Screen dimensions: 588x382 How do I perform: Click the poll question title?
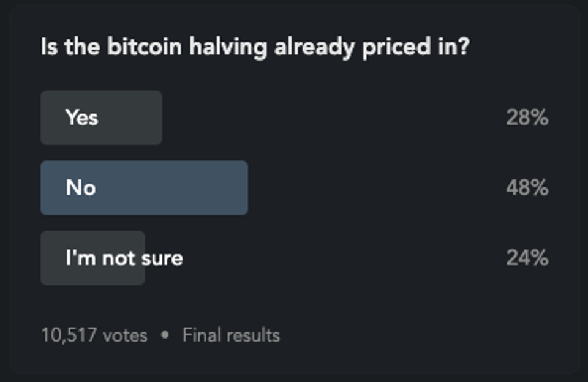(255, 47)
